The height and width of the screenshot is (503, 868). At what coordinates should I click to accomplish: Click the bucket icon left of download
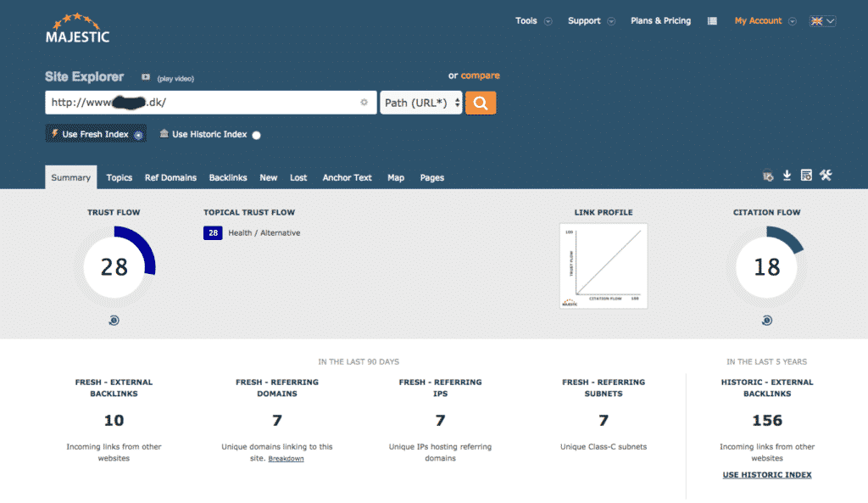tap(768, 176)
